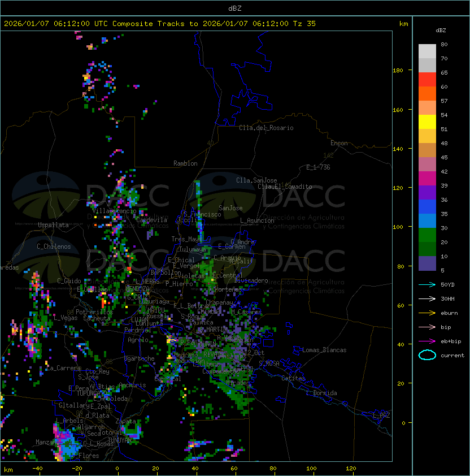Click the 'Catitas' map label
This screenshot has width=470, height=476.
tap(293, 378)
